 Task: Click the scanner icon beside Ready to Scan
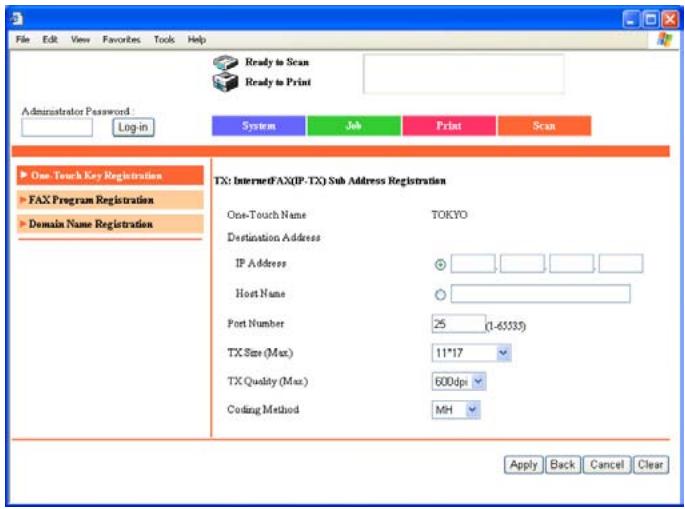tap(225, 62)
